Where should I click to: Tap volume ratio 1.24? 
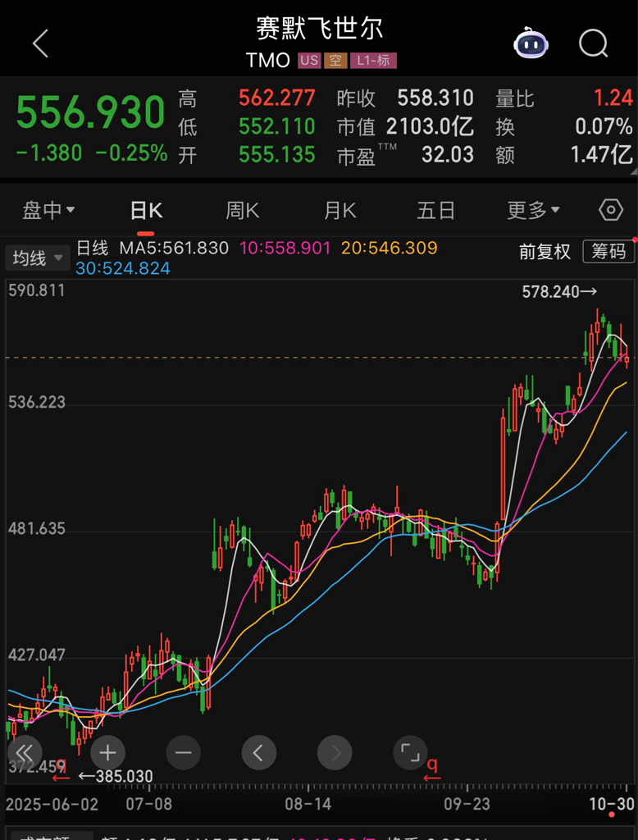[x=613, y=98]
